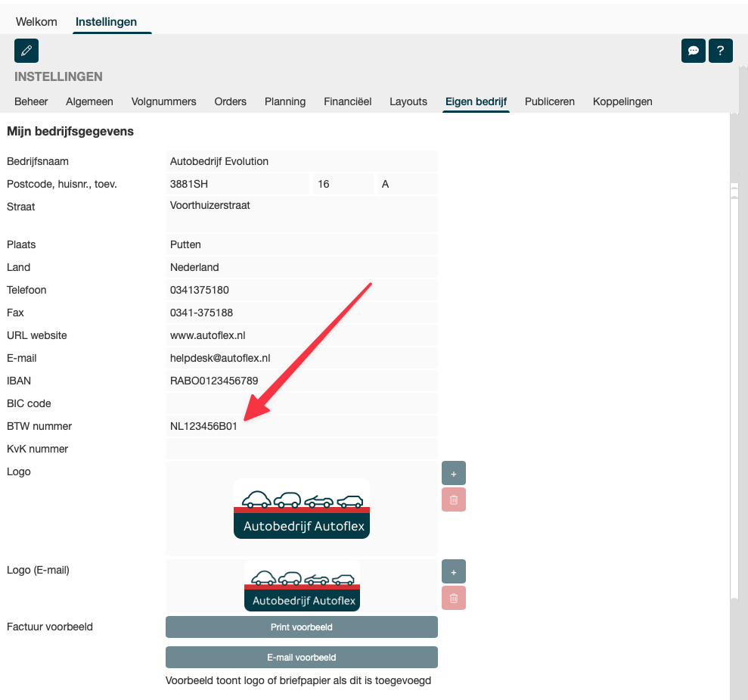The height and width of the screenshot is (700, 748).
Task: Click the E-mail voorbeeld button
Action: (x=301, y=657)
